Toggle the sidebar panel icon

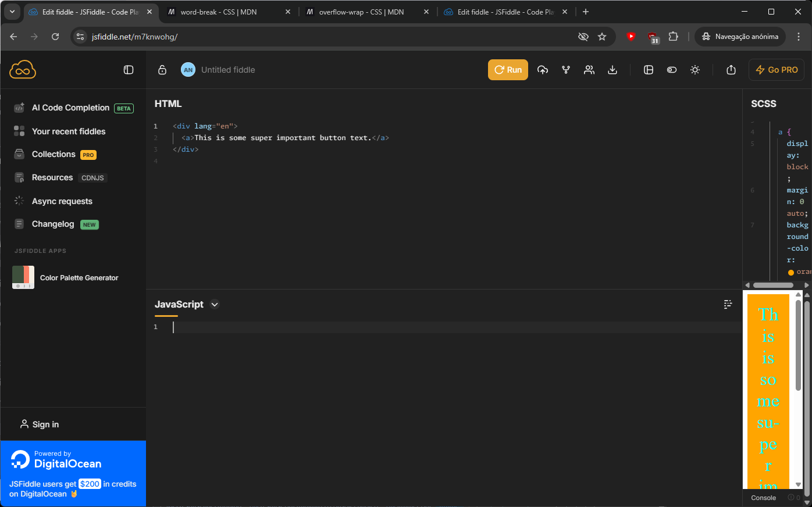(129, 70)
